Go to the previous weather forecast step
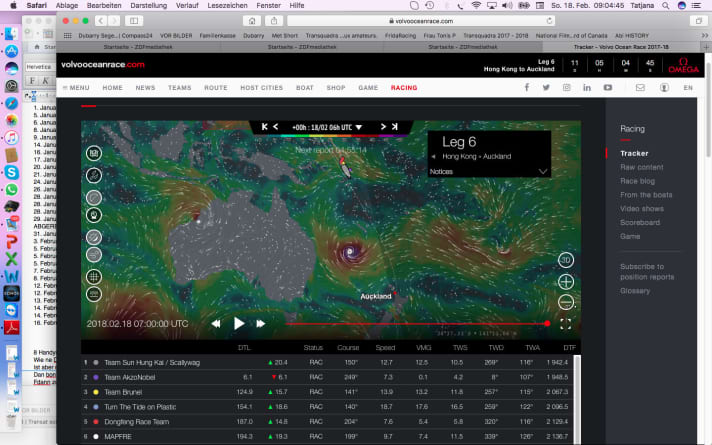This screenshot has height=445, width=712. click(x=276, y=127)
